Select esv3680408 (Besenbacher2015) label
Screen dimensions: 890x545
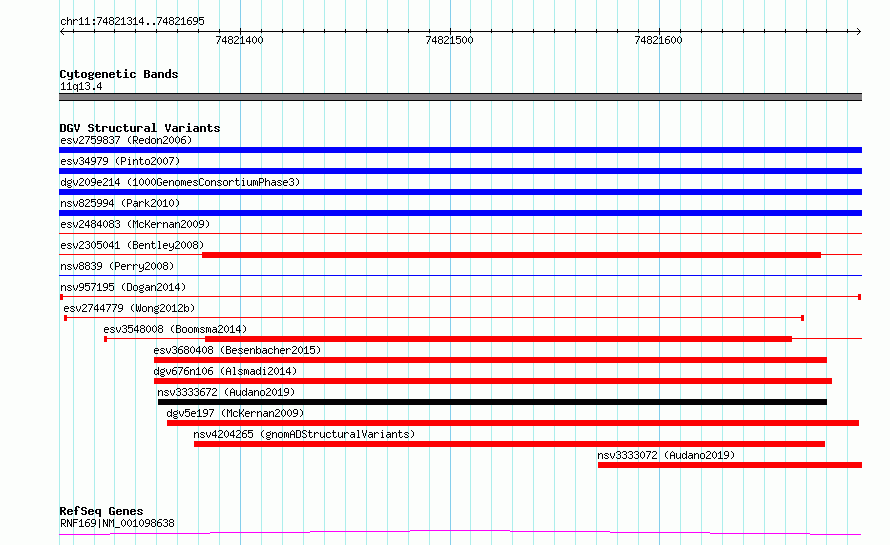pyautogui.click(x=237, y=350)
